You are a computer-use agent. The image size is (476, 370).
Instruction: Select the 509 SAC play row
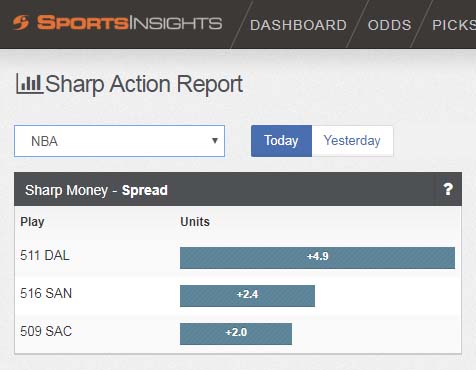[x=238, y=333]
